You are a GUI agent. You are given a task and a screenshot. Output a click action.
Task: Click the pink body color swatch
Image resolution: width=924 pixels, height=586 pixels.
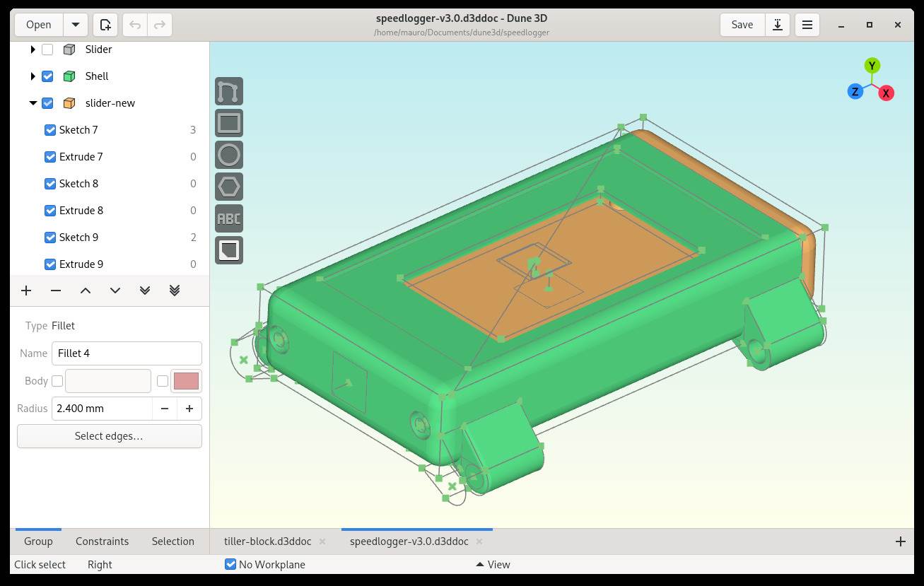coord(186,381)
